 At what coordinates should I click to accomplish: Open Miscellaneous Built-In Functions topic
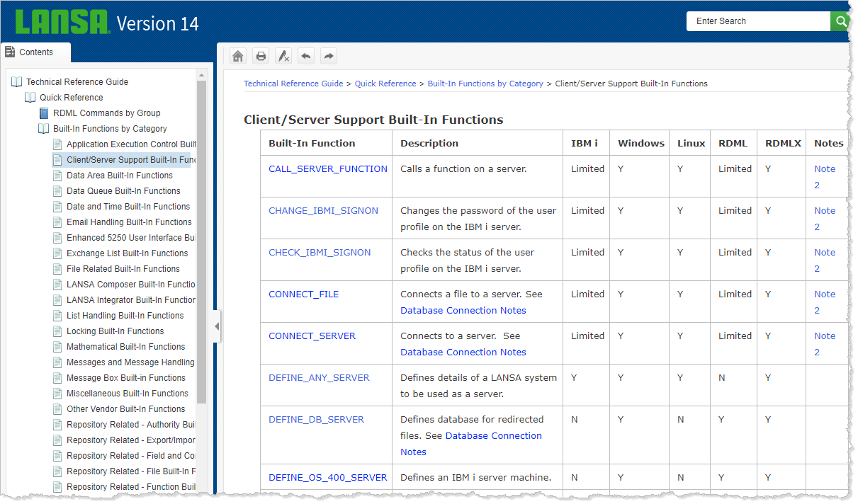(x=128, y=394)
